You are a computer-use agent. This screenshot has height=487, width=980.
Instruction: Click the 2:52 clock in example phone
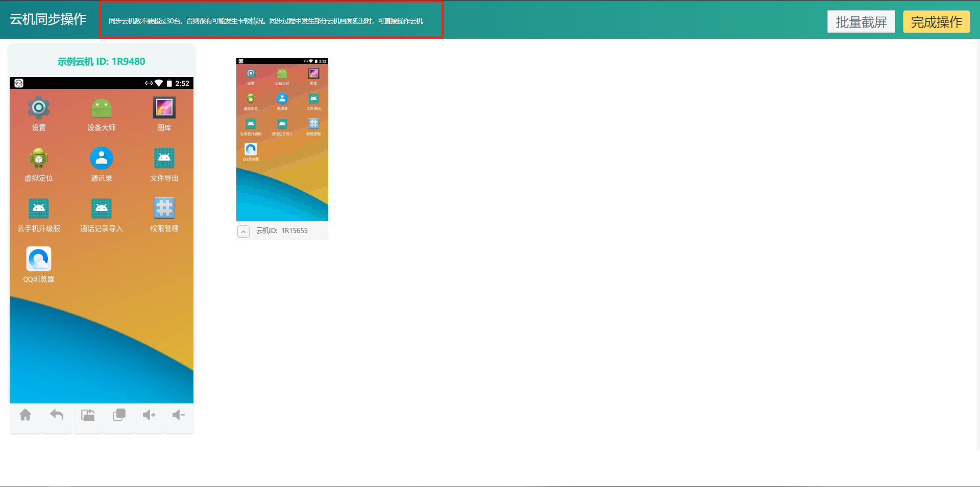[x=182, y=83]
